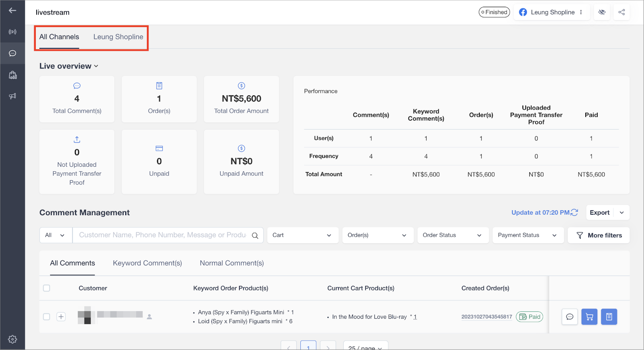Open the comment reply icon button

pos(570,317)
